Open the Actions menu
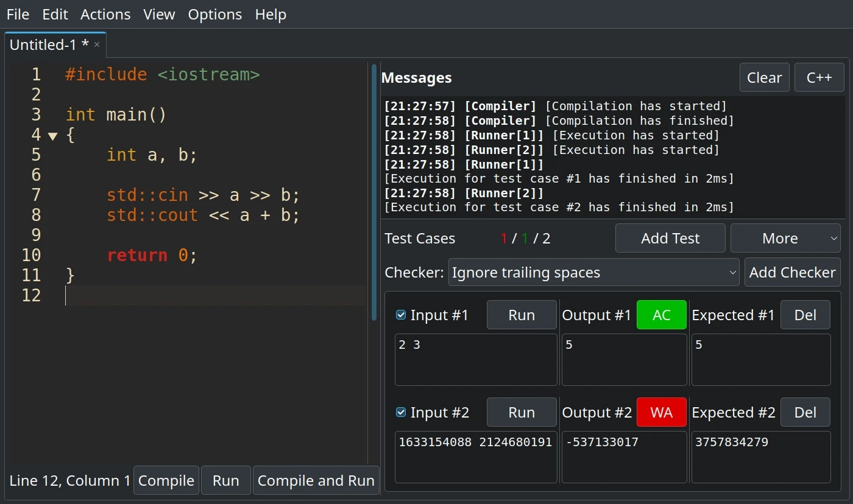Screen dimensions: 853x504 pos(105,14)
